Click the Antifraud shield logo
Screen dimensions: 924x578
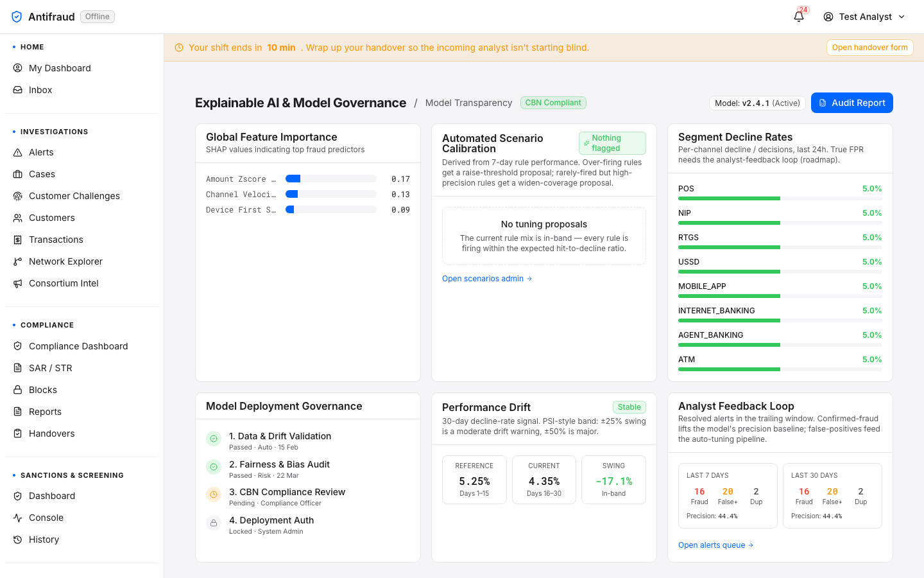coord(17,17)
